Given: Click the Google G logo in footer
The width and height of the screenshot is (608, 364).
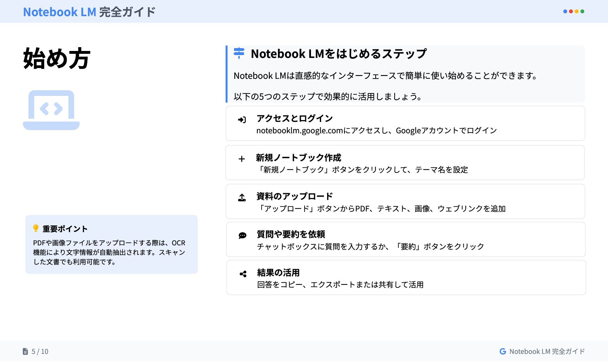Looking at the screenshot, I should [x=503, y=351].
